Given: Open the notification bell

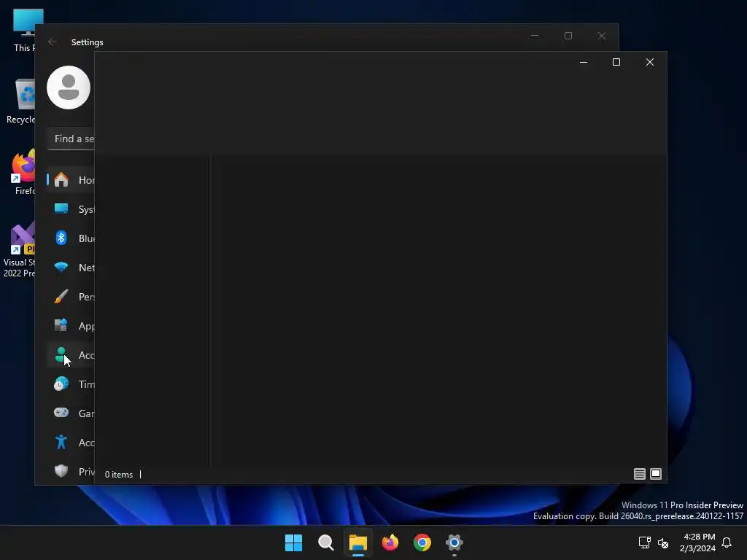Looking at the screenshot, I should click(727, 542).
